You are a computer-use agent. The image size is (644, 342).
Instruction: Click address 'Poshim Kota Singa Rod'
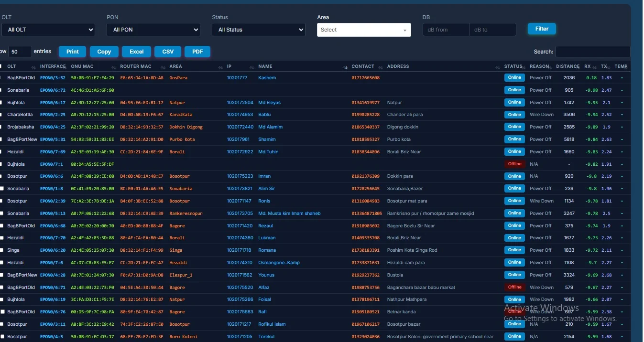coord(412,250)
